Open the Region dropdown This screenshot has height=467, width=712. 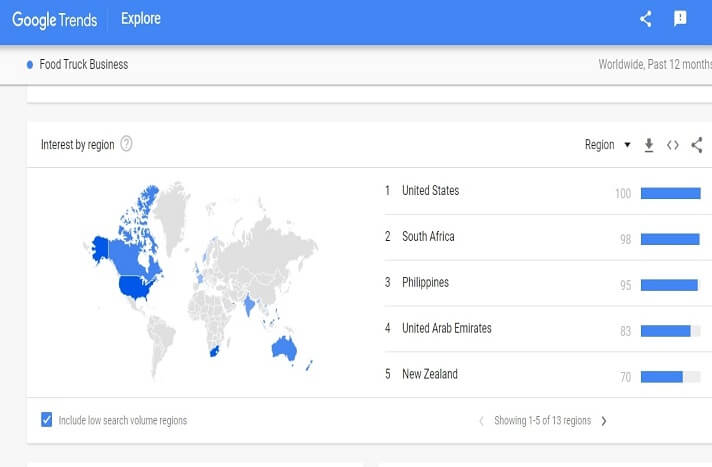click(607, 145)
